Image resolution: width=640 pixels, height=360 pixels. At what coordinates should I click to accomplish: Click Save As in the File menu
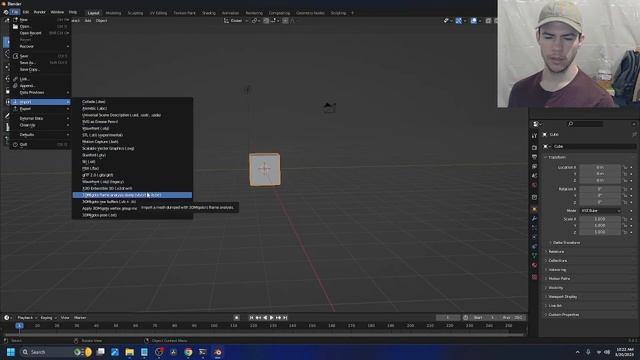point(40,62)
